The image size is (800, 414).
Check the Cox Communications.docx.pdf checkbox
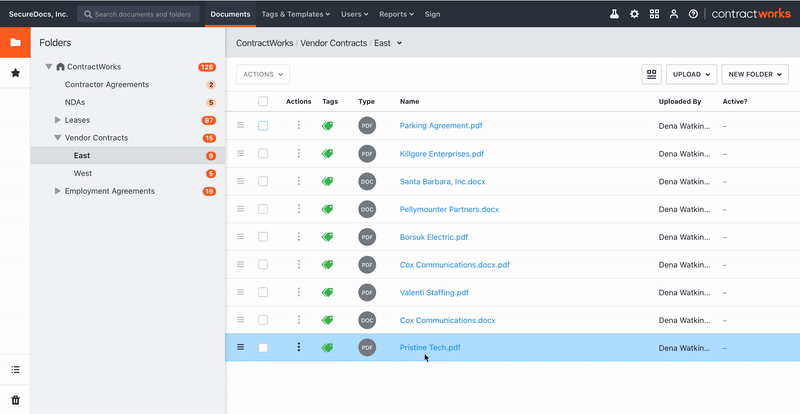pos(263,264)
